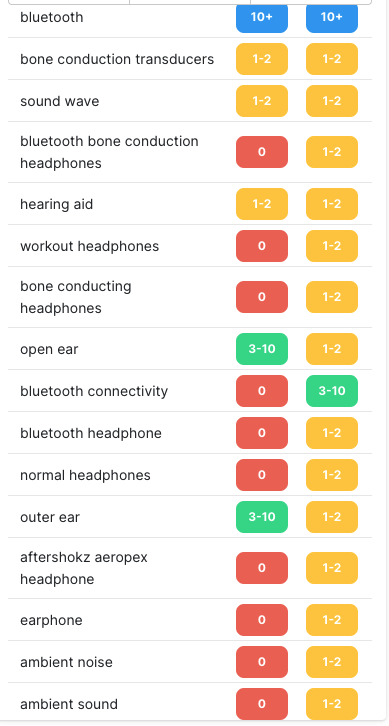Select the hearing aid keyword row
Image resolution: width=389 pixels, height=726 pixels.
pyautogui.click(x=190, y=204)
